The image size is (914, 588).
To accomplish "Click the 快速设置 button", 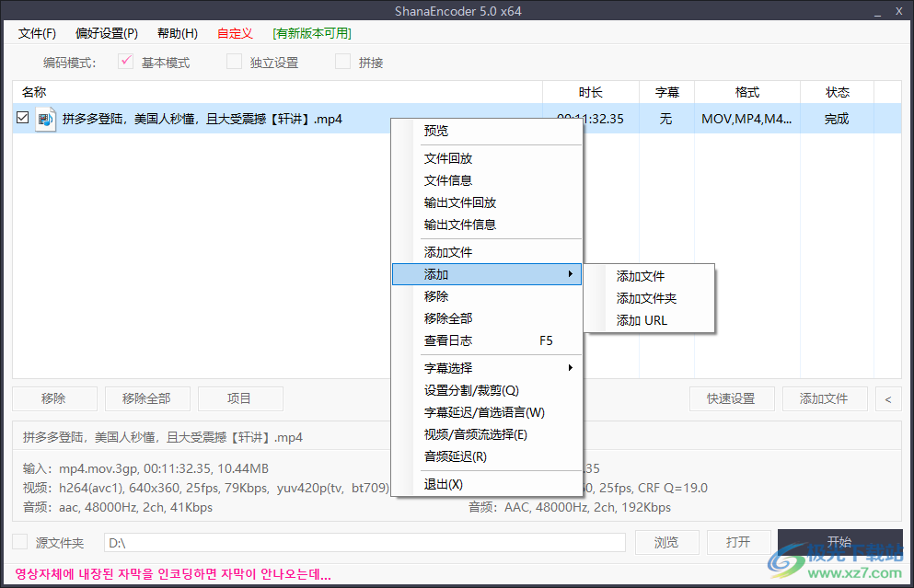I will pyautogui.click(x=732, y=398).
